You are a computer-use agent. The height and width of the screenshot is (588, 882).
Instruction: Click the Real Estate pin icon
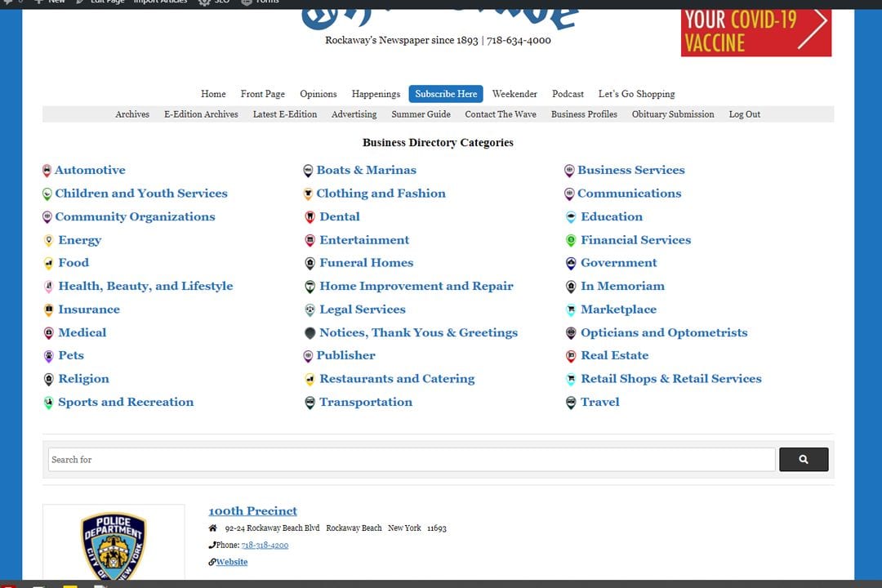click(570, 356)
